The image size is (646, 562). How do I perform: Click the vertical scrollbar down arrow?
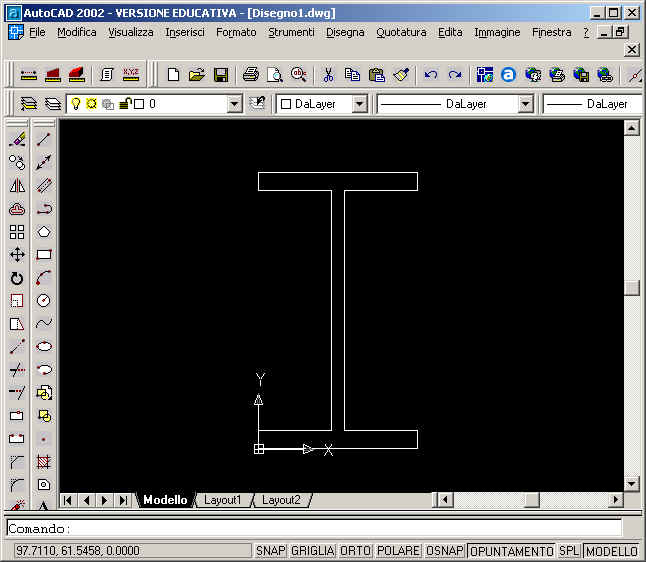(632, 483)
